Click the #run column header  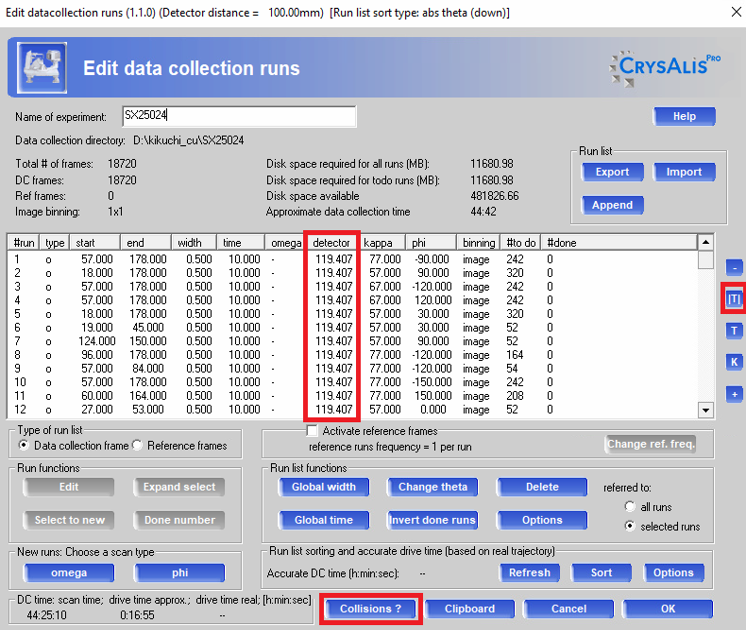coord(24,243)
